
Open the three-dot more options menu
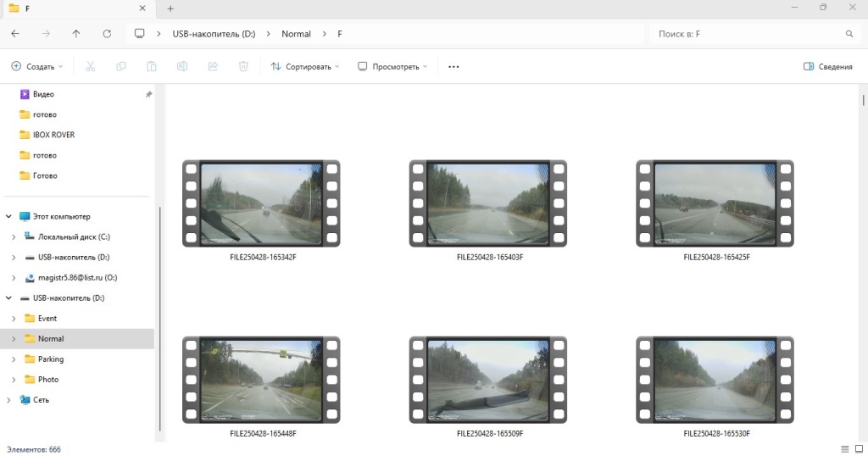tap(453, 66)
